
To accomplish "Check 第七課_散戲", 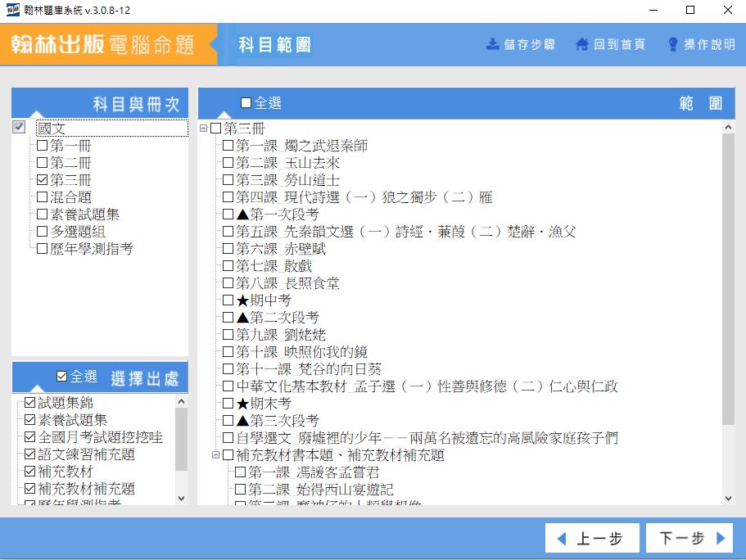I will coord(228,265).
